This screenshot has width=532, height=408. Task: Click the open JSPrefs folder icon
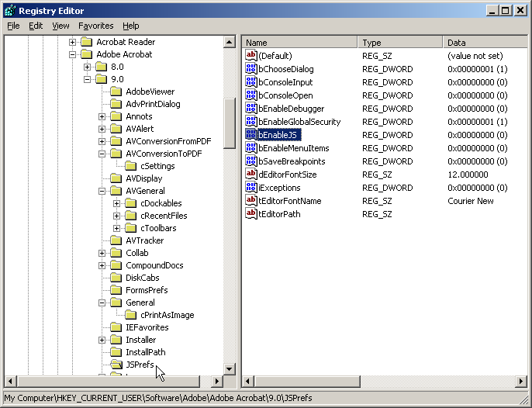pyautogui.click(x=116, y=365)
